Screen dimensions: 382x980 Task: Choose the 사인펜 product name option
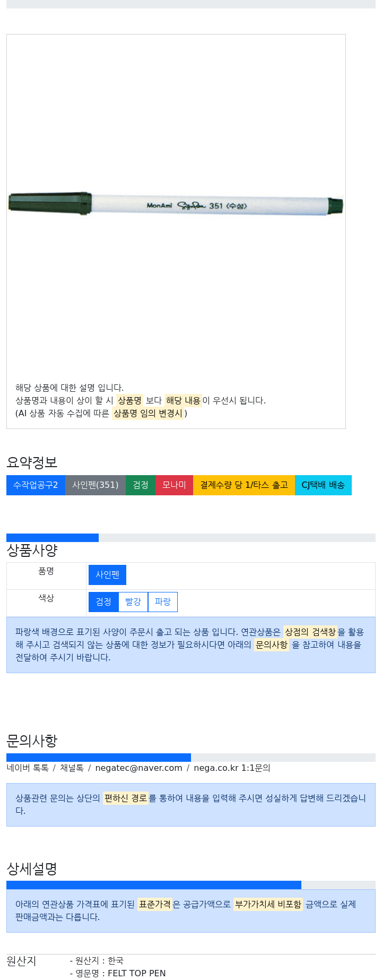(x=108, y=575)
